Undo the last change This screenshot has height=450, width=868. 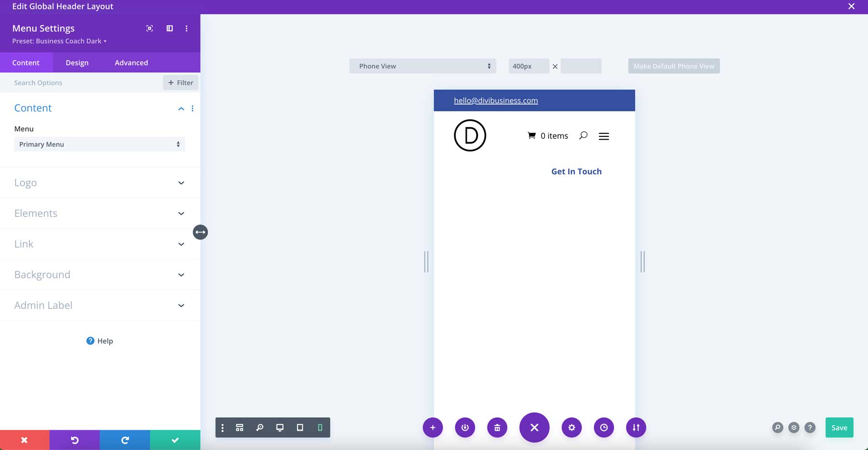coord(74,439)
